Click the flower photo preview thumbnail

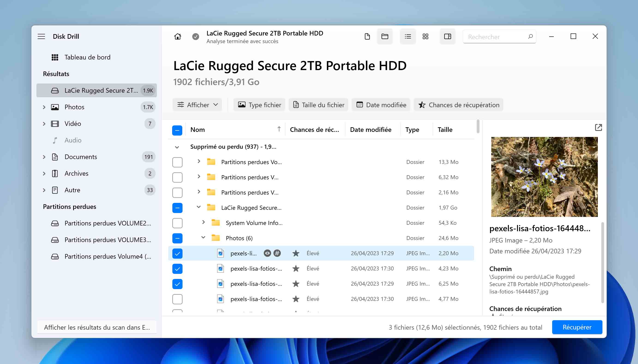point(544,177)
